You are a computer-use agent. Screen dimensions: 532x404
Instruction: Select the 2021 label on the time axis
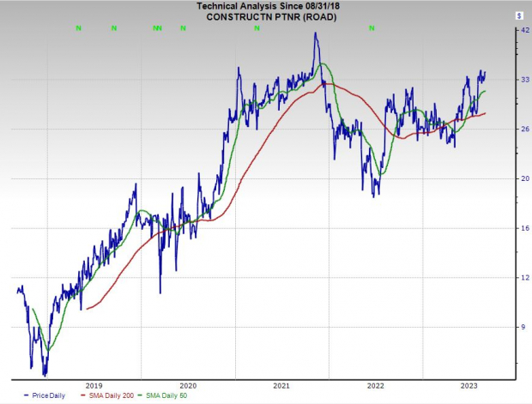coord(282,385)
